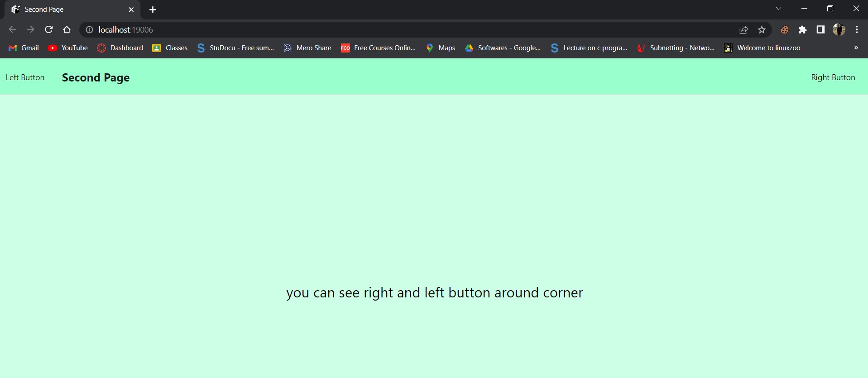Image resolution: width=868 pixels, height=378 pixels.
Task: Share this page icon in address bar
Action: point(743,30)
